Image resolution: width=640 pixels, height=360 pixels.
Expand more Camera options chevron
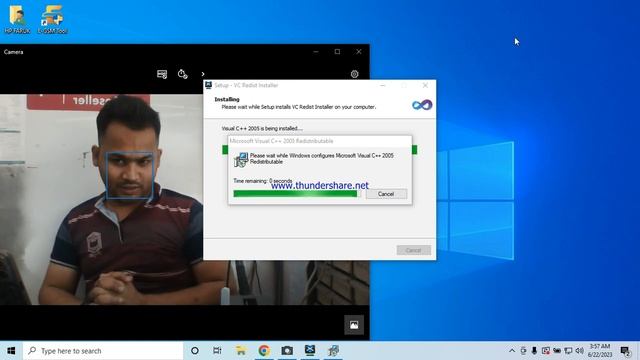(x=203, y=74)
